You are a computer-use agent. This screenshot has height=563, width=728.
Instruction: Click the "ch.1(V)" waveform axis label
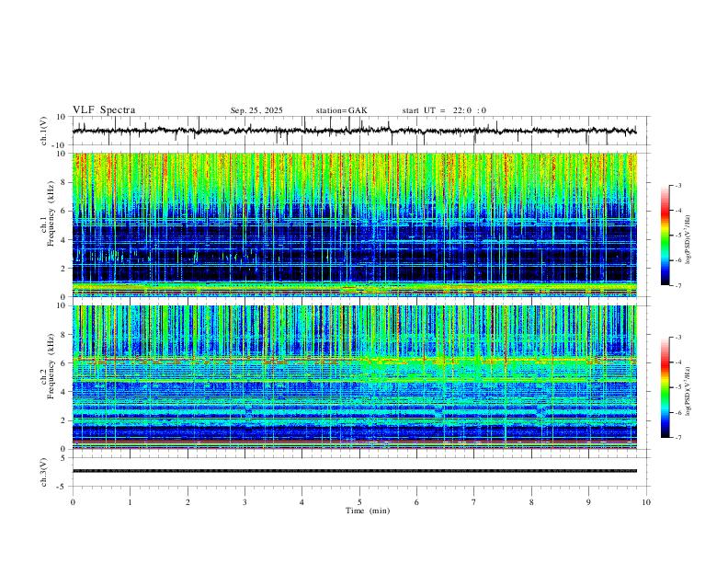[x=44, y=131]
